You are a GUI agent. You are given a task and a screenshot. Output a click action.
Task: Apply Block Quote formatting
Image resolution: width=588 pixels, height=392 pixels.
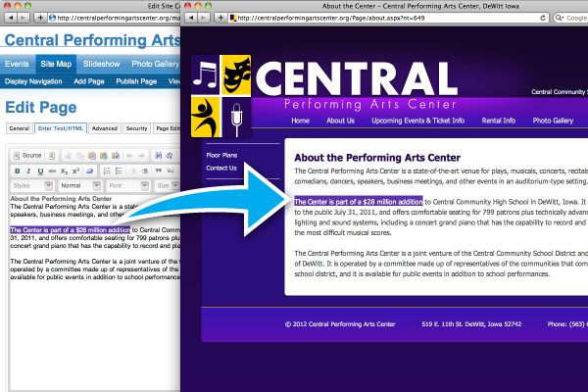tap(159, 171)
